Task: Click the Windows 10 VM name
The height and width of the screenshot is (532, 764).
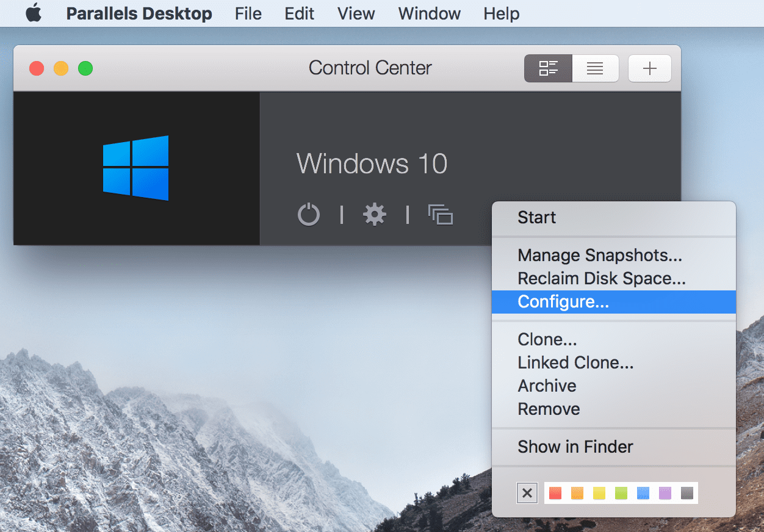Action: (372, 164)
